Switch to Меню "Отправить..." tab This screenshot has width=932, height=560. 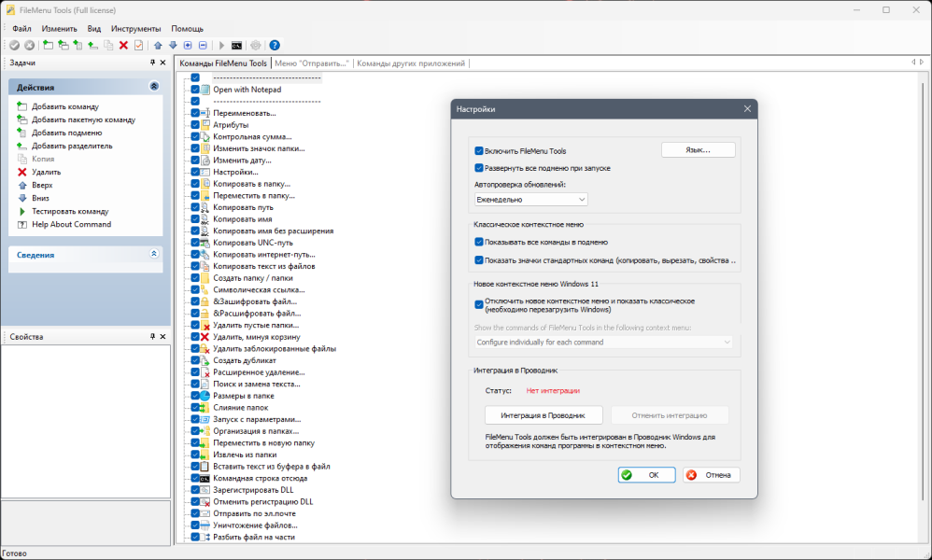[x=312, y=63]
